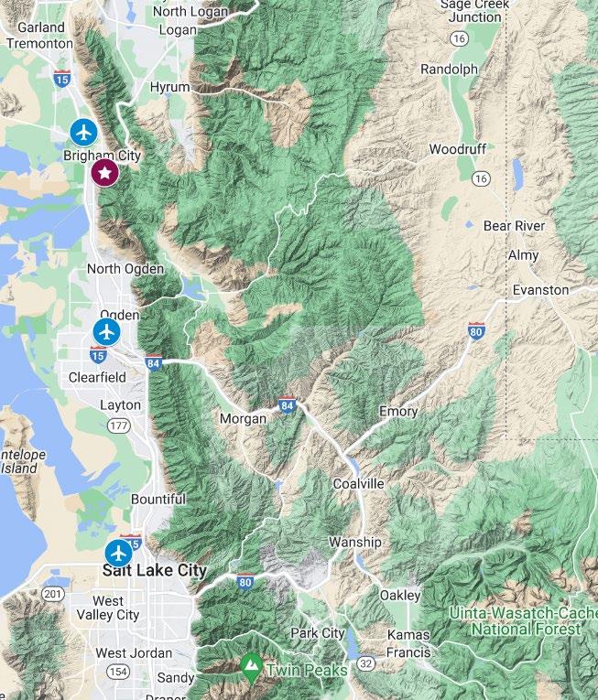Click the Route 177 badge below Layton
The image size is (598, 700).
119,425
